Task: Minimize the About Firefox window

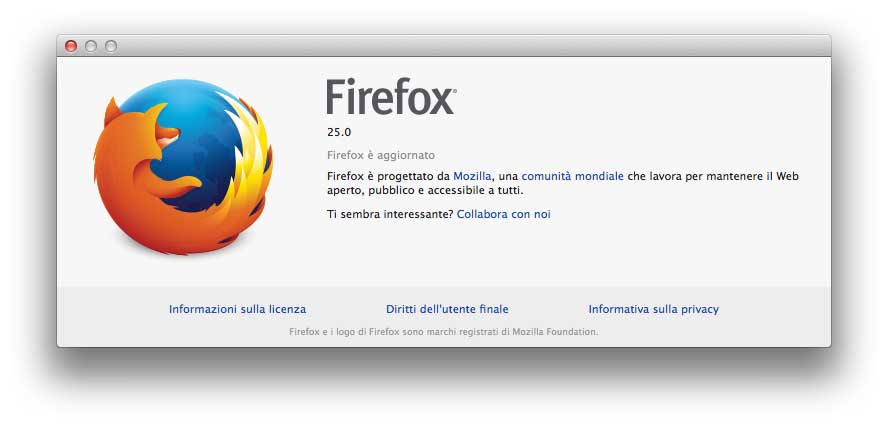Action: pyautogui.click(x=91, y=46)
